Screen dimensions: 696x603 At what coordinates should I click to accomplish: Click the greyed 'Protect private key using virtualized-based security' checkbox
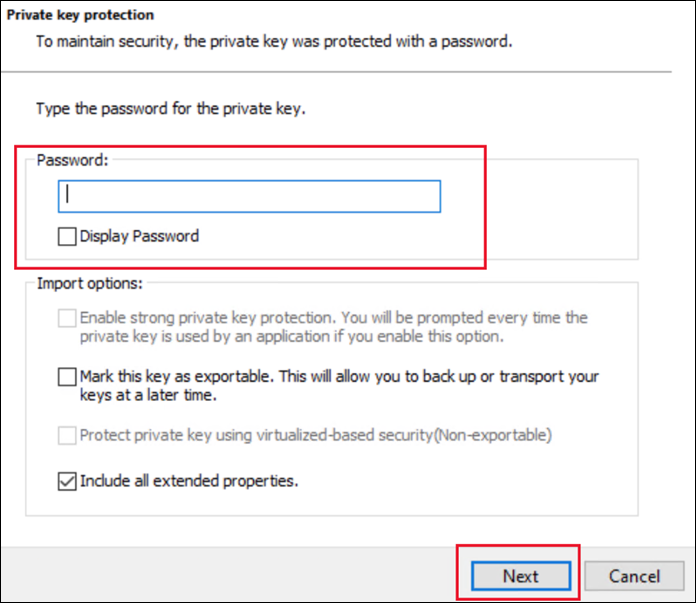pos(67,435)
